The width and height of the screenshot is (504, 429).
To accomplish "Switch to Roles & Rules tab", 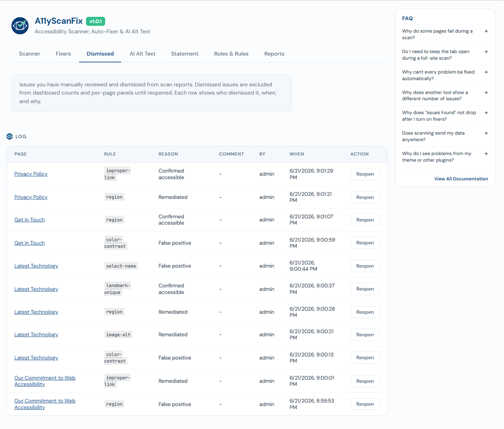I will click(x=231, y=54).
